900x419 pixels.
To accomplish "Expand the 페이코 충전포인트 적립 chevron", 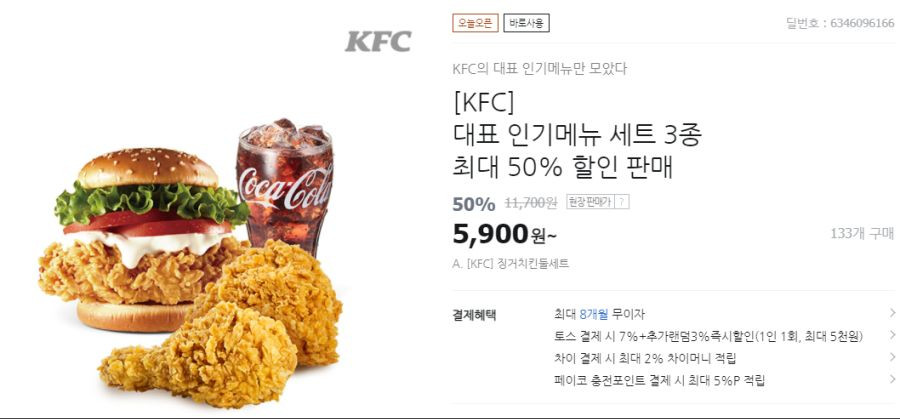I will point(893,379).
